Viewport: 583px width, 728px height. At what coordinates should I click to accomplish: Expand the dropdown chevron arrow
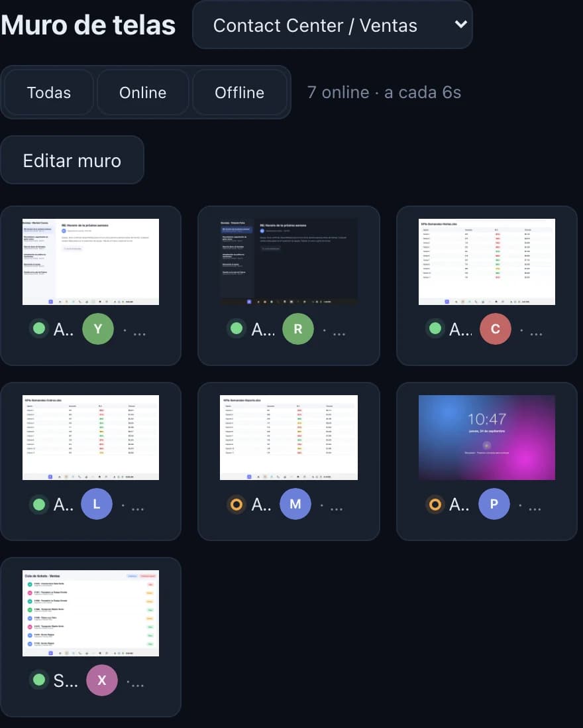(460, 24)
